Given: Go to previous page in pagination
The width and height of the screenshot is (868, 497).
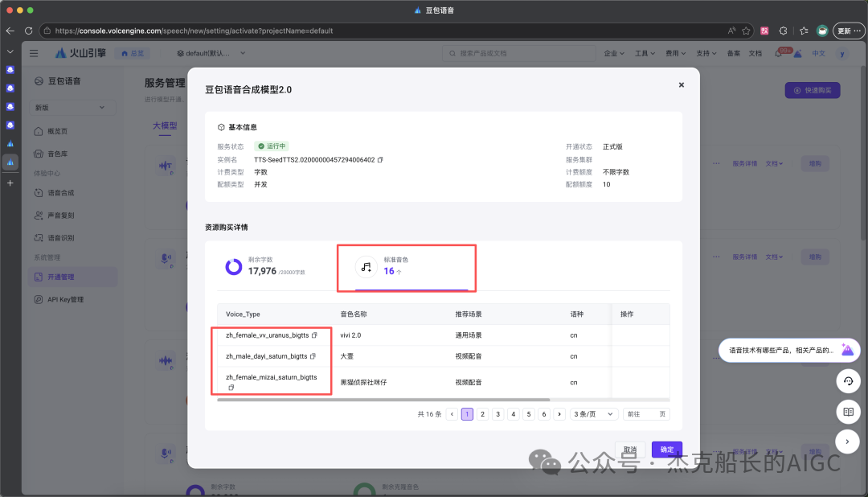Looking at the screenshot, I should 452,414.
